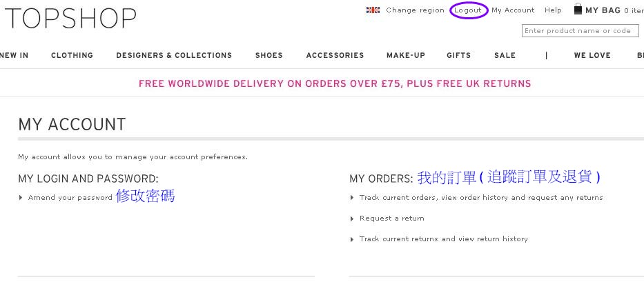Open the Accessories category
Image resolution: width=644 pixels, height=295 pixels.
pyautogui.click(x=335, y=55)
